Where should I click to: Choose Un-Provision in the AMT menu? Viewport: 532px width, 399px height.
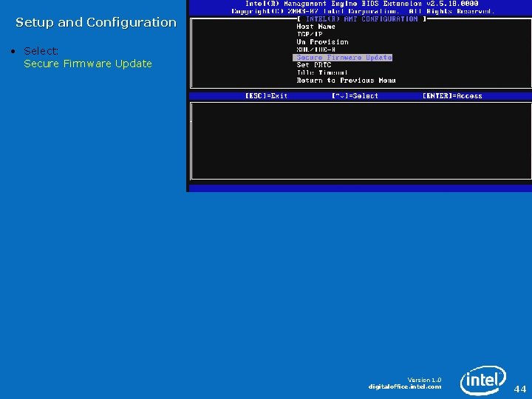point(322,42)
